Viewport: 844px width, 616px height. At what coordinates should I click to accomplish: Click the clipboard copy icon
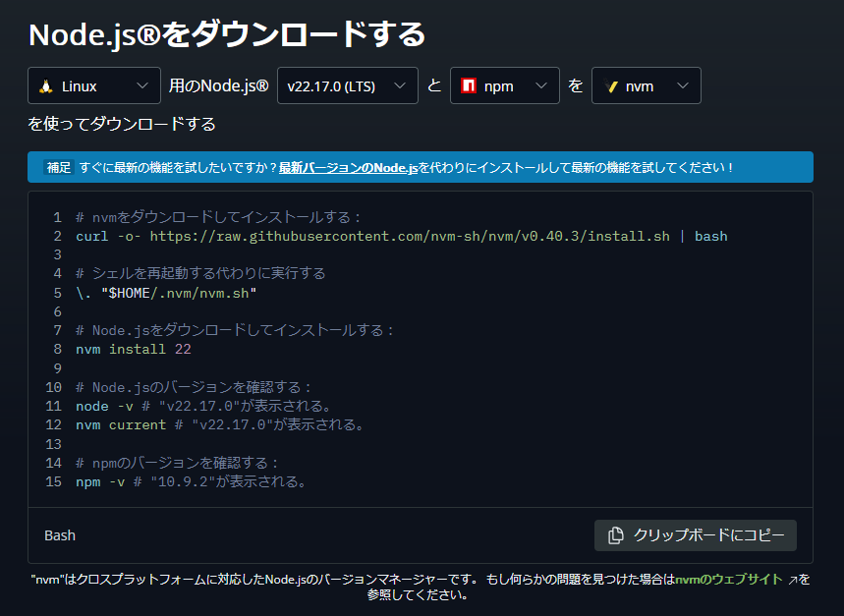617,534
